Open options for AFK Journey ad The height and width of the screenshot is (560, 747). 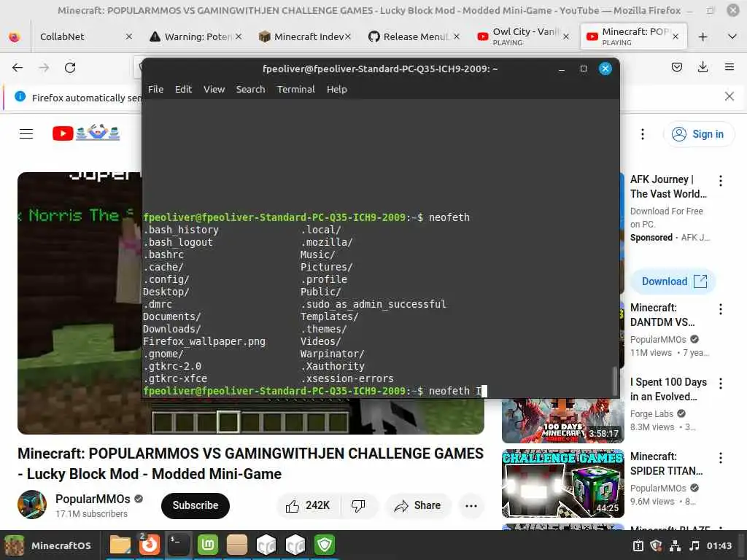tap(720, 181)
